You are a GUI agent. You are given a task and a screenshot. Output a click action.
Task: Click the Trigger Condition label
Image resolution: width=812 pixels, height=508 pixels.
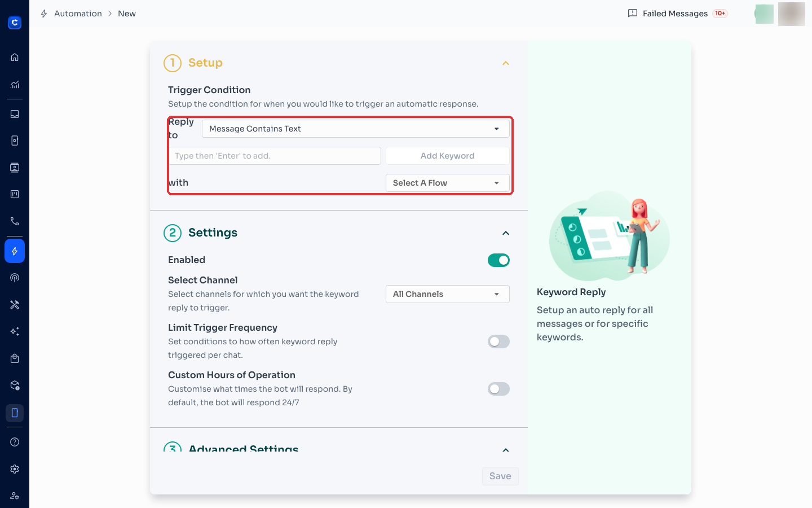point(209,90)
